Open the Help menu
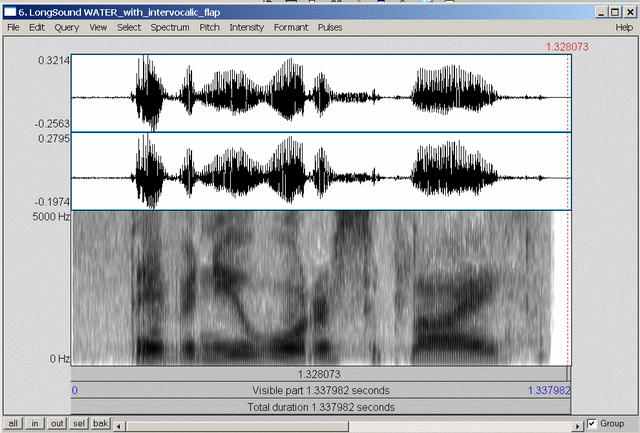Image resolution: width=640 pixels, height=433 pixels. click(624, 27)
